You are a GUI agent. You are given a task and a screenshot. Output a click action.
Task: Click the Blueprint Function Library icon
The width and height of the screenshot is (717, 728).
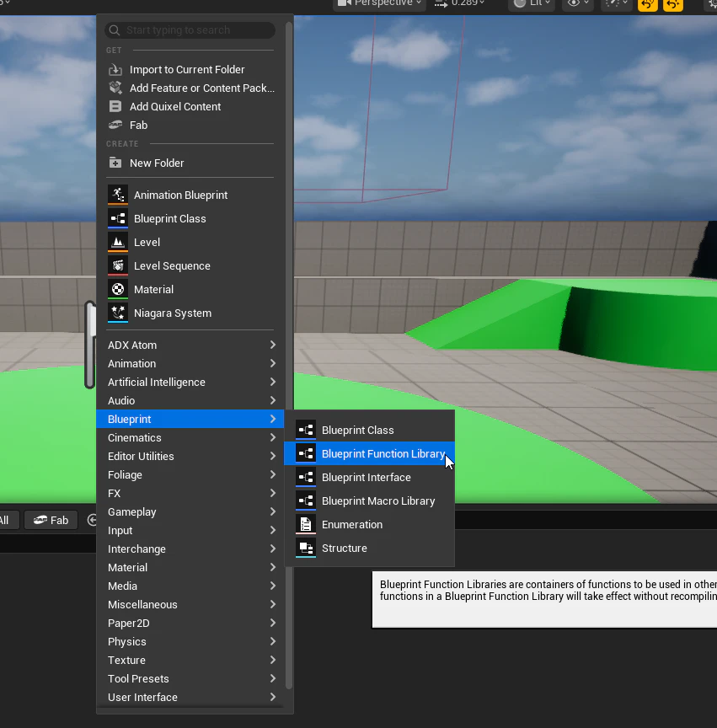(306, 453)
